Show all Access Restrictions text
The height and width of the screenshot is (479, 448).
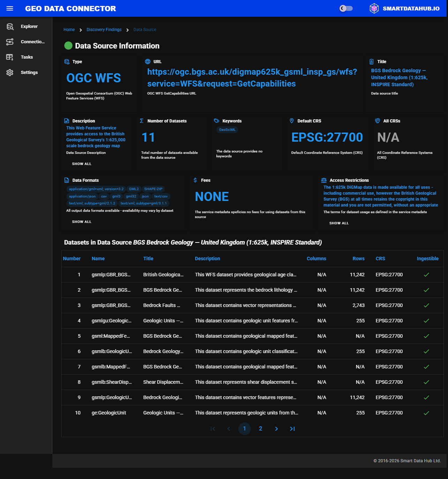pyautogui.click(x=339, y=223)
